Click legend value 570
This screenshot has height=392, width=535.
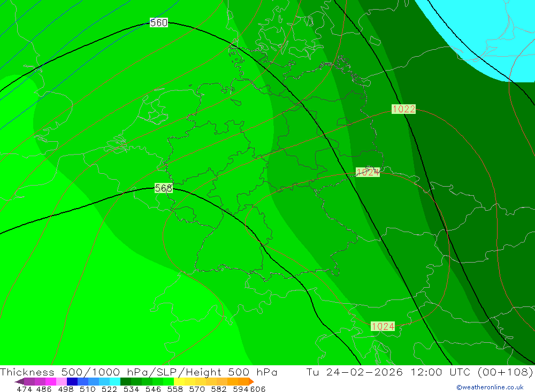point(197,389)
